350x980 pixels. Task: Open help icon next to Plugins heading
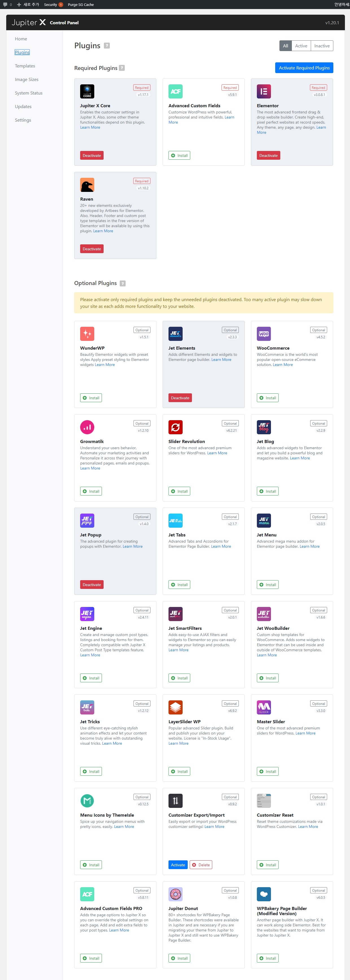107,46
